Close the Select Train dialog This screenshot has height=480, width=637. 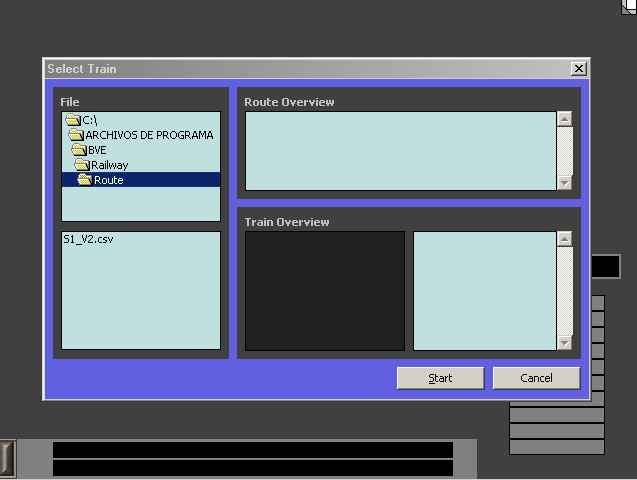click(578, 69)
